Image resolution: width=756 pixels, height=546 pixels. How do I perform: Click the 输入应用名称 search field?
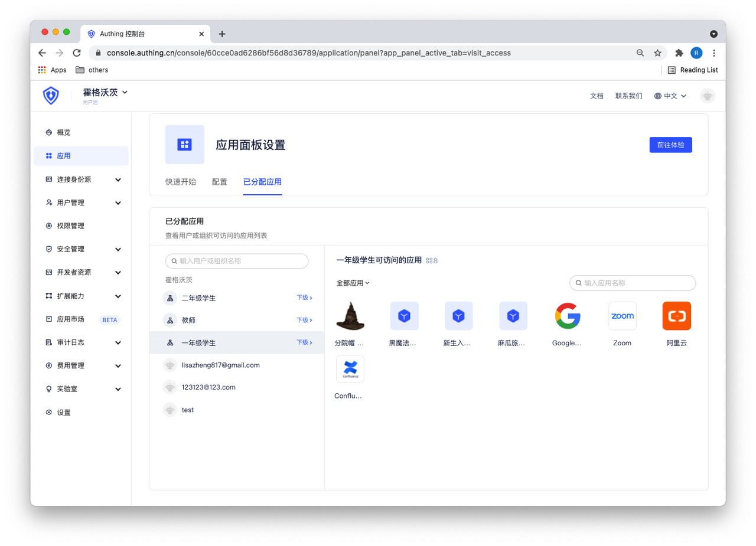pyautogui.click(x=637, y=283)
